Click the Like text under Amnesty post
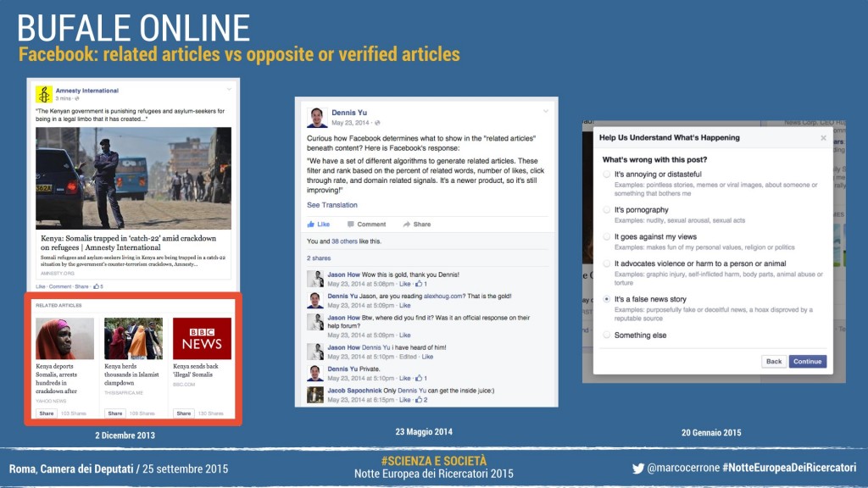This screenshot has height=488, width=868. 41,286
